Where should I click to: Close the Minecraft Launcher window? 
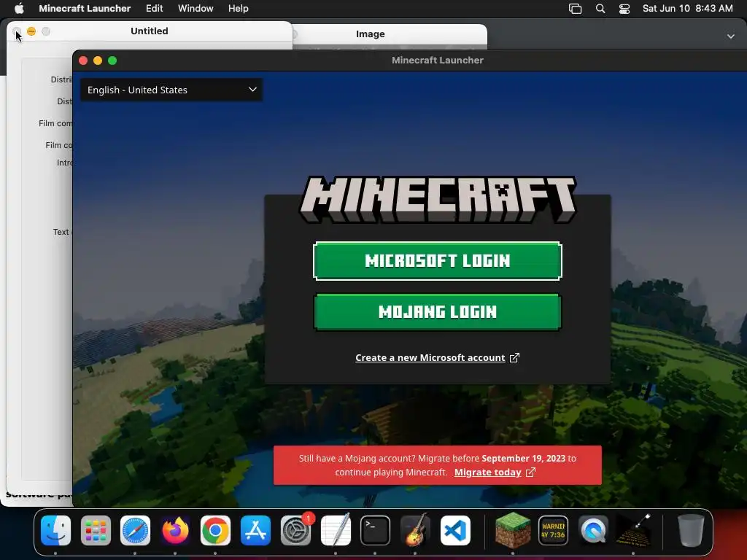pyautogui.click(x=83, y=61)
